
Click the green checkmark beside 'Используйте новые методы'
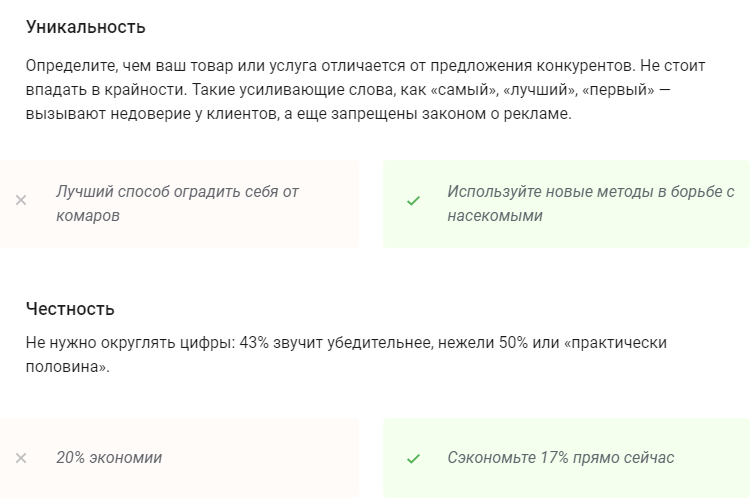pyautogui.click(x=413, y=200)
